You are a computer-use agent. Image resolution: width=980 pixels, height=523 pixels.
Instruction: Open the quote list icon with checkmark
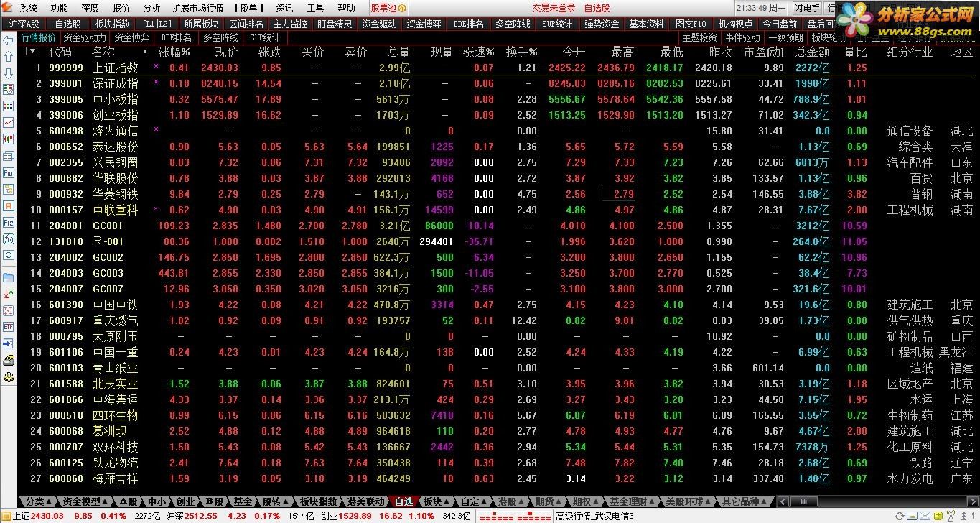[8, 90]
